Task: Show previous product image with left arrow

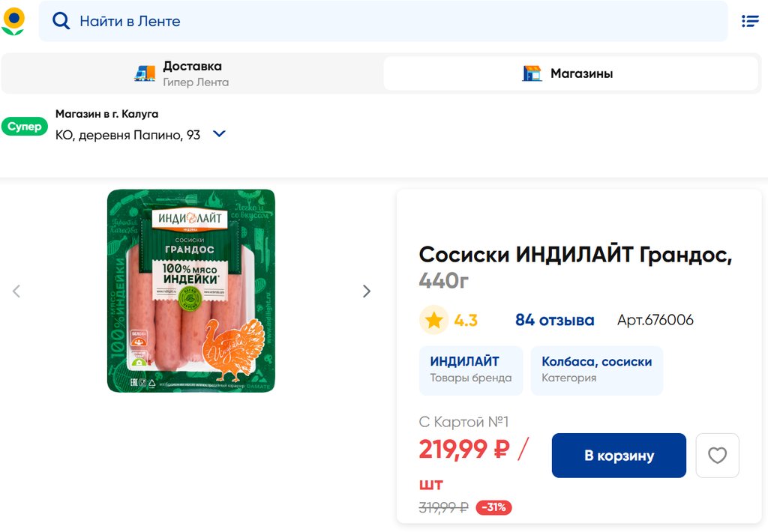Action: 16,291
